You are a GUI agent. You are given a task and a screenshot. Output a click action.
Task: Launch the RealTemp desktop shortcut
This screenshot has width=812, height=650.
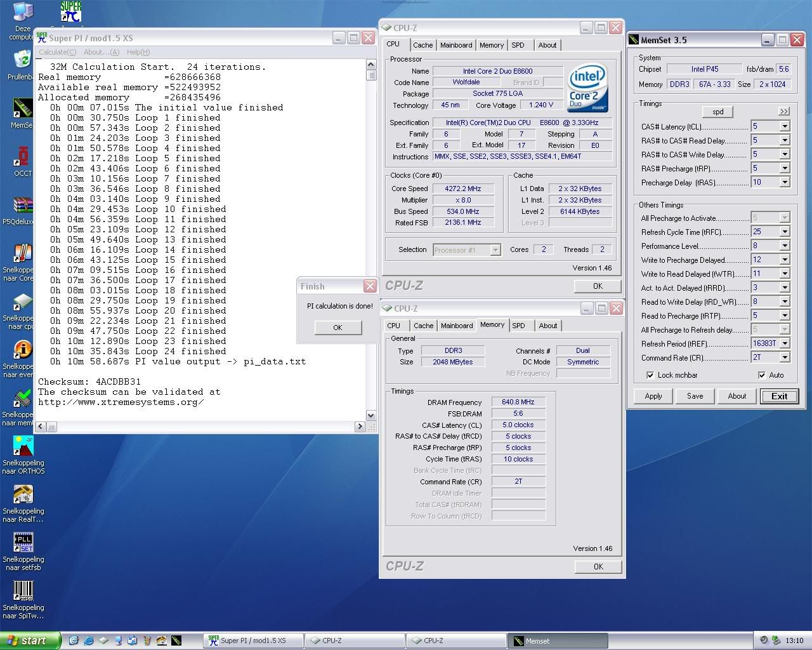coord(23,494)
